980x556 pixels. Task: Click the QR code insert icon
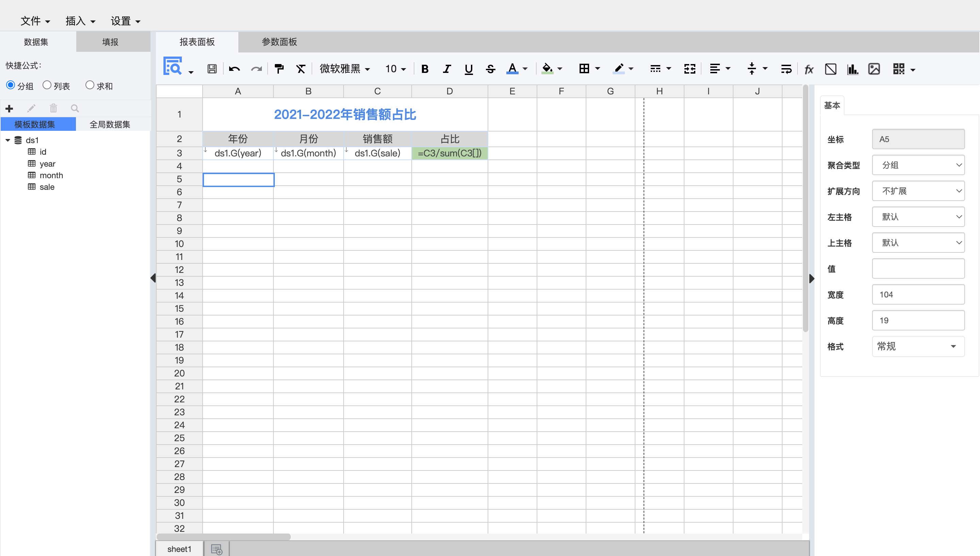click(898, 69)
